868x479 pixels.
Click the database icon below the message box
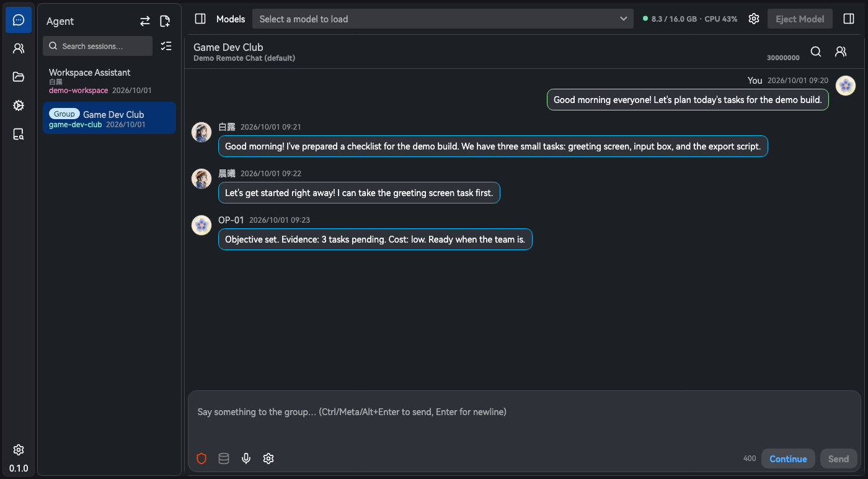(224, 459)
